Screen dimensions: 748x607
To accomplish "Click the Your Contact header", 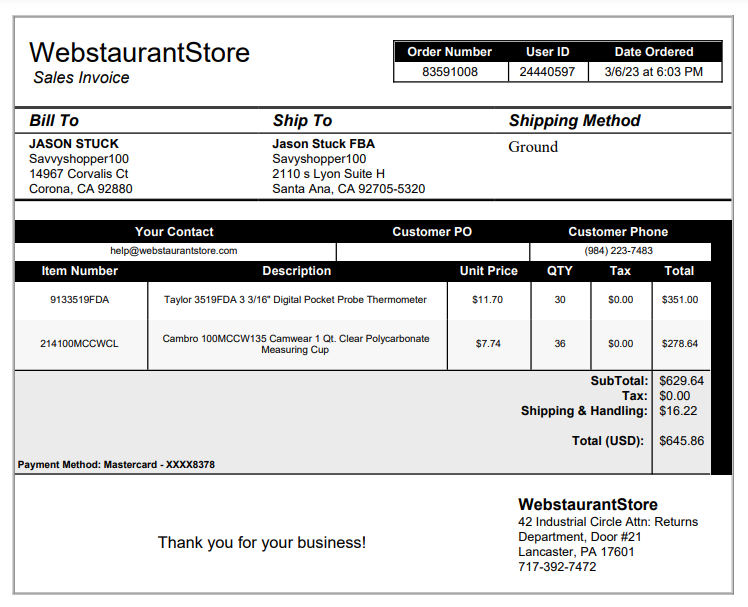I will coord(174,232).
